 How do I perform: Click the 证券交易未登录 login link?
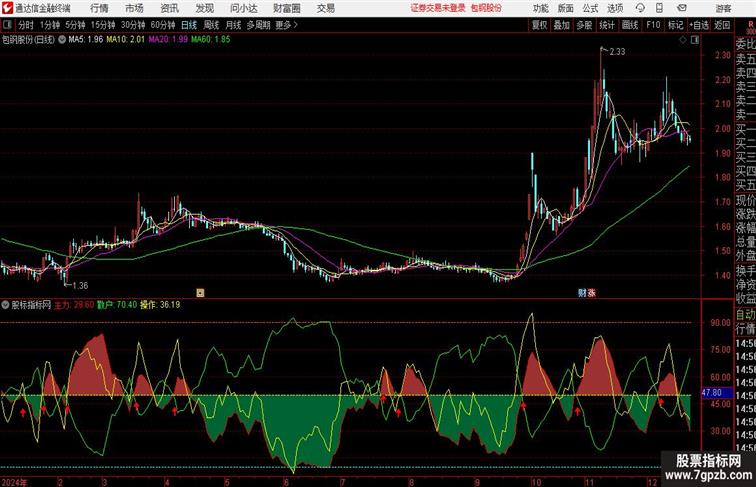438,8
